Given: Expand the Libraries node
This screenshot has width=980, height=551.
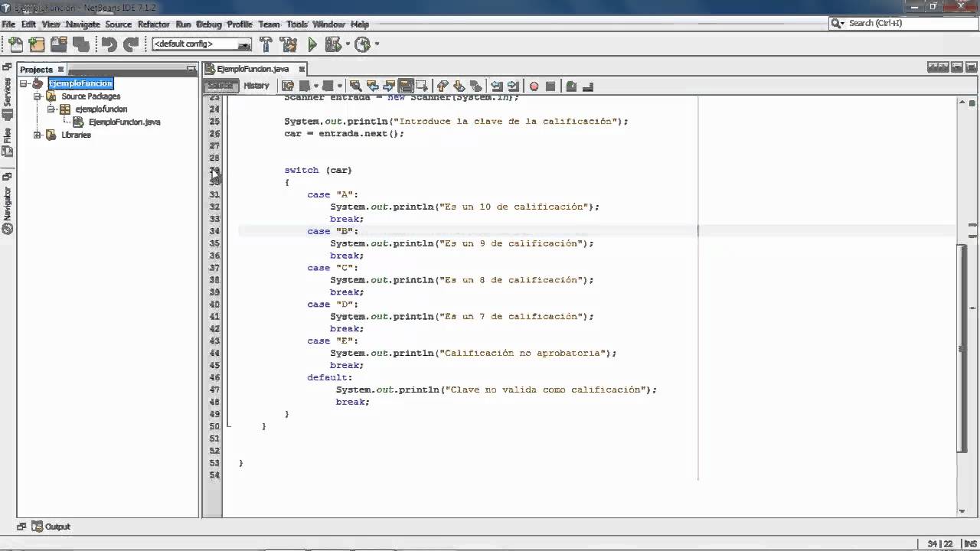Looking at the screenshot, I should pos(37,135).
